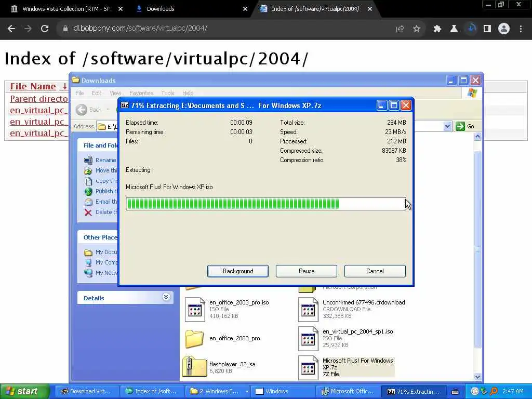Click the green extraction progress bar
532x399 pixels.
tap(265, 204)
